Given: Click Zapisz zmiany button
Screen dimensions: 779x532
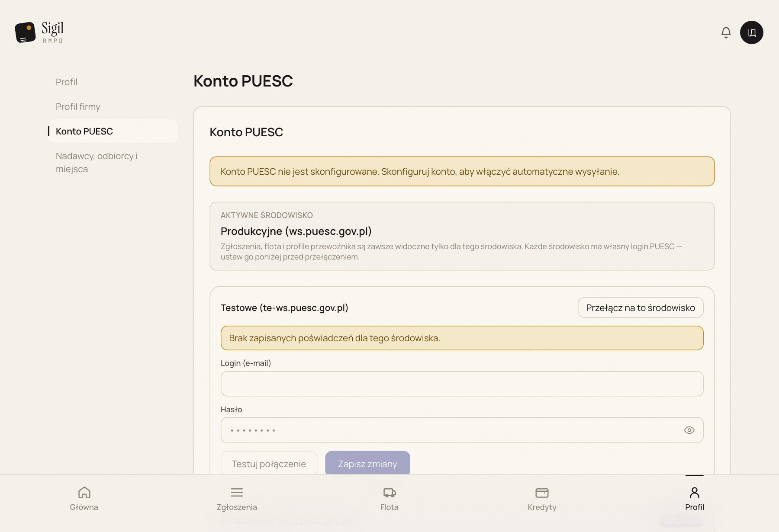Looking at the screenshot, I should 367,463.
